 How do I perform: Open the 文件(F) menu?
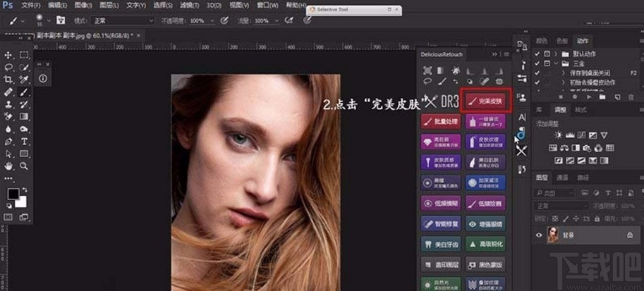[31, 6]
